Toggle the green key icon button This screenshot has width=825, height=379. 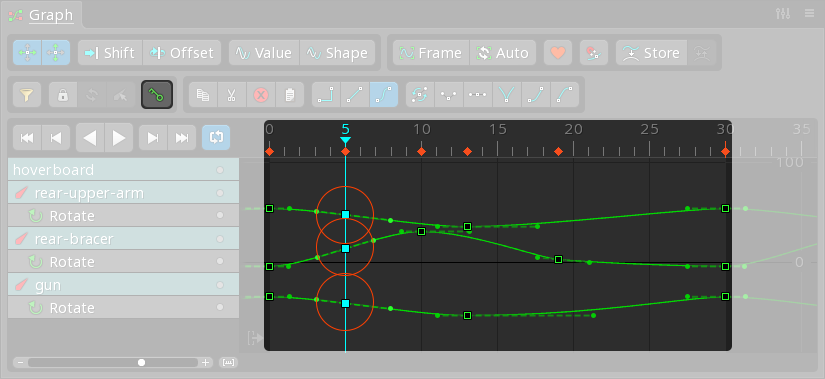click(157, 95)
